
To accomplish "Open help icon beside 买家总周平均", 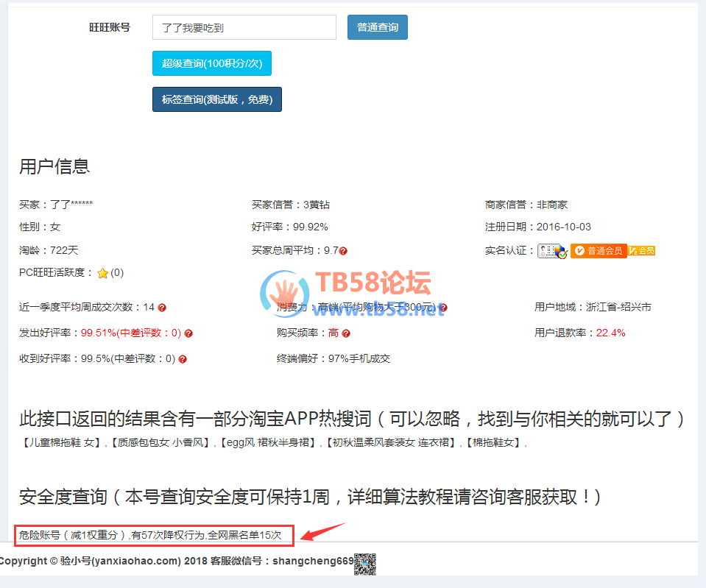I will [343, 251].
